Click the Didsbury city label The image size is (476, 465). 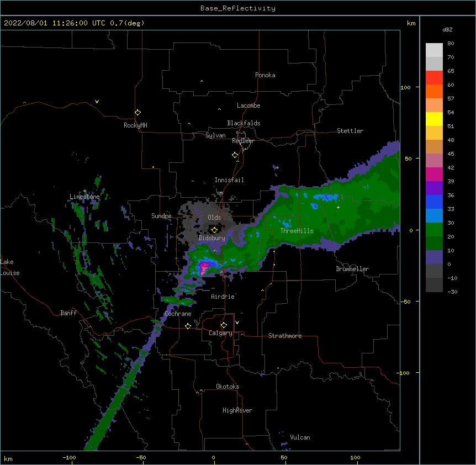click(x=212, y=238)
